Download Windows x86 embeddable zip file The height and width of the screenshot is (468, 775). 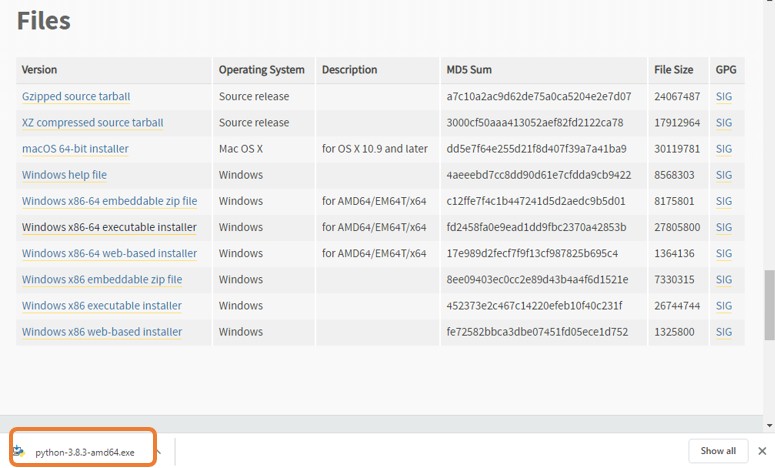pyautogui.click(x=102, y=280)
